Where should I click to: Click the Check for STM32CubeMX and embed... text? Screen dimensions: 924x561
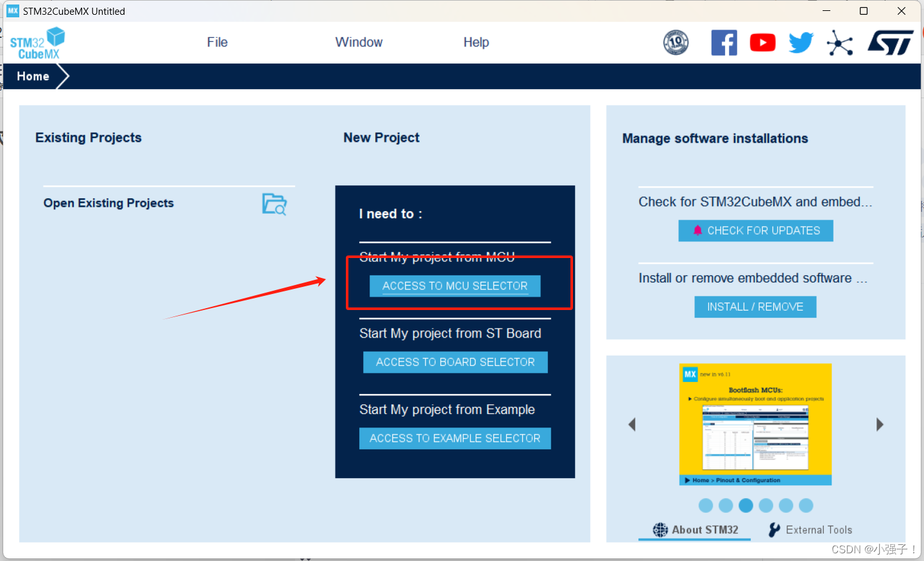[755, 202]
